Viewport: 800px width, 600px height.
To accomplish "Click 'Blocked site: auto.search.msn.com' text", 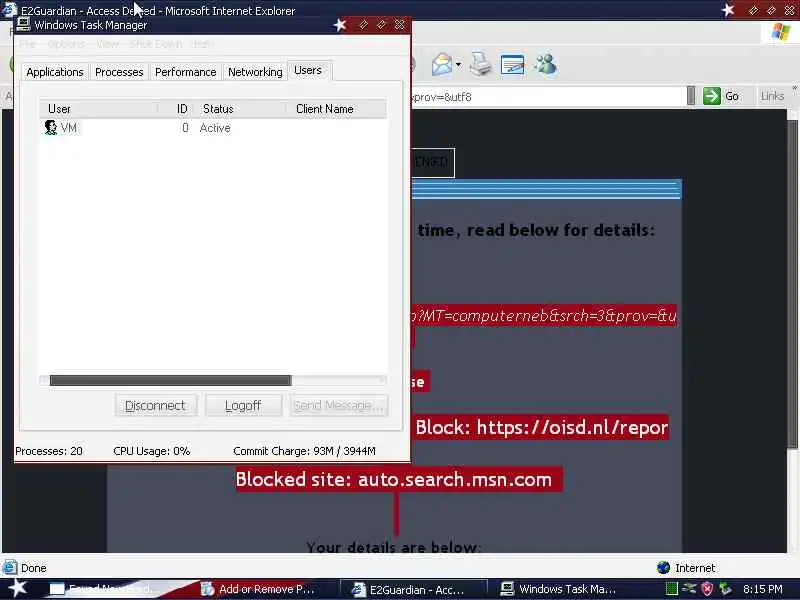I will [x=394, y=480].
